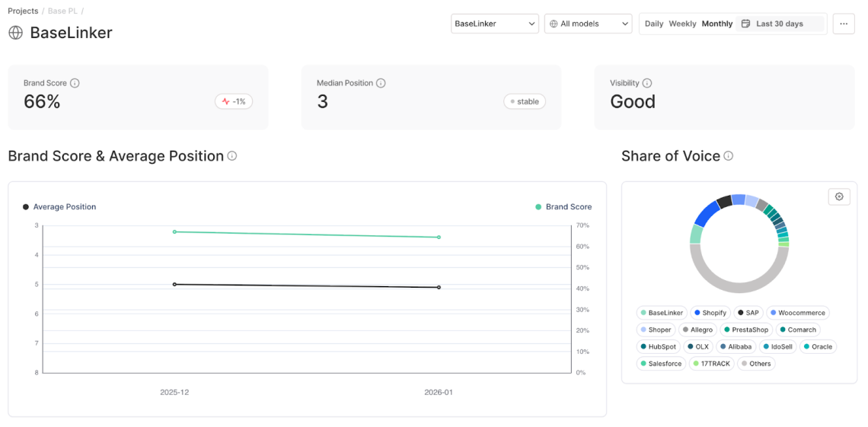This screenshot has width=868, height=427.
Task: Click the 2025-12 axis label
Action: (175, 392)
